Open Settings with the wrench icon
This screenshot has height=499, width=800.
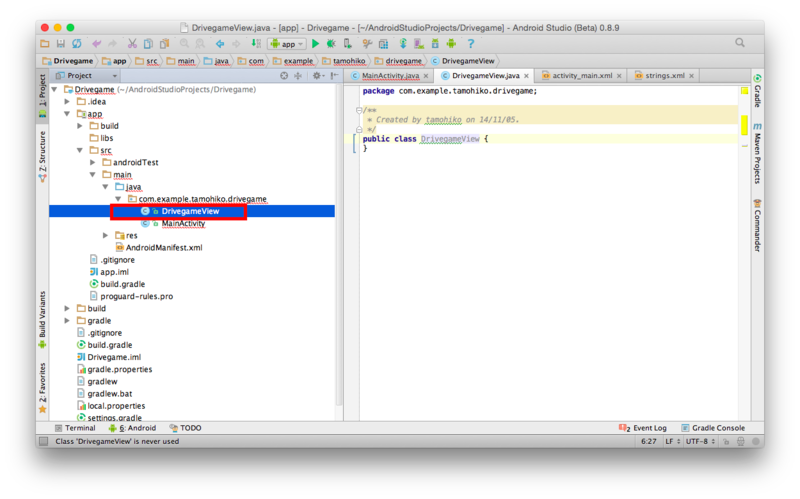click(x=367, y=44)
